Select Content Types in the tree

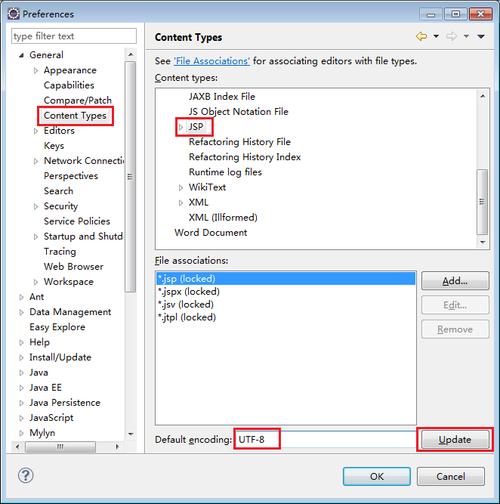click(75, 116)
